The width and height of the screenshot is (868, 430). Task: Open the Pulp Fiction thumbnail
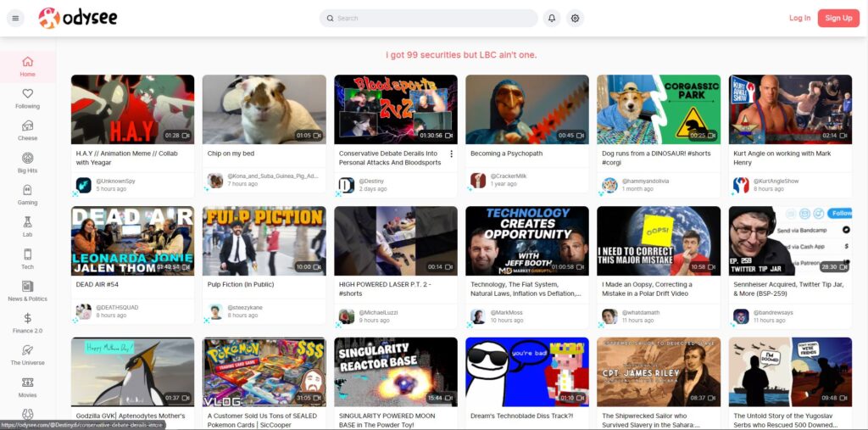(x=264, y=241)
